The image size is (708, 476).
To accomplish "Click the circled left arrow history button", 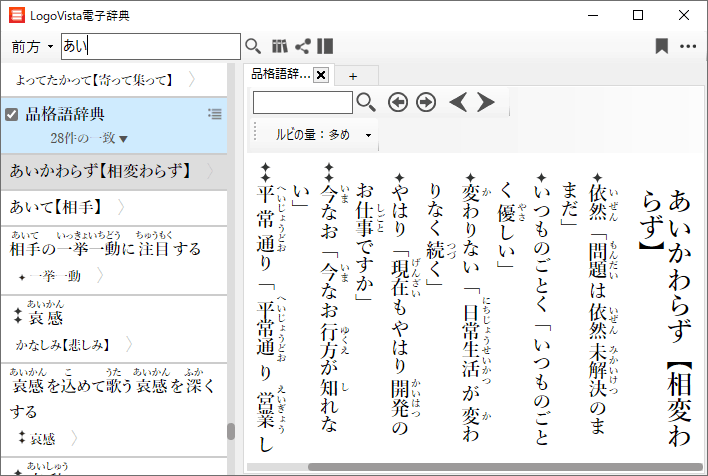I will [x=398, y=102].
